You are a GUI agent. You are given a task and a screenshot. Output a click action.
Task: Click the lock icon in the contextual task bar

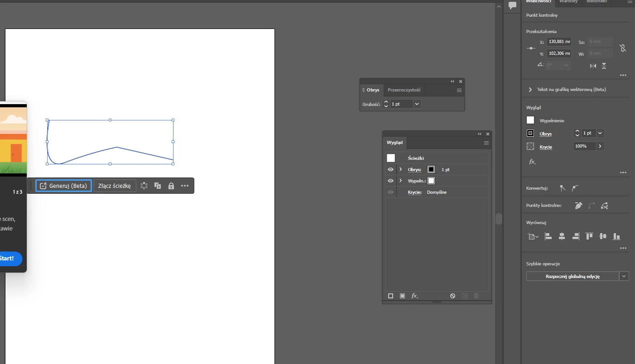point(171,186)
